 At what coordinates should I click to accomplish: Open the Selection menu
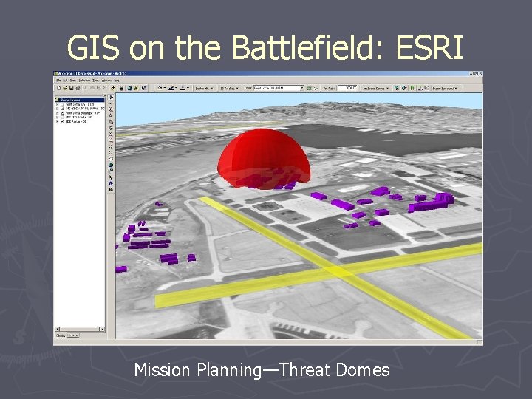84,81
